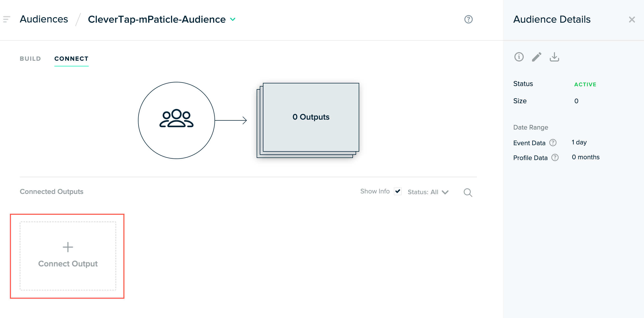Click the audience people group icon

point(176,119)
